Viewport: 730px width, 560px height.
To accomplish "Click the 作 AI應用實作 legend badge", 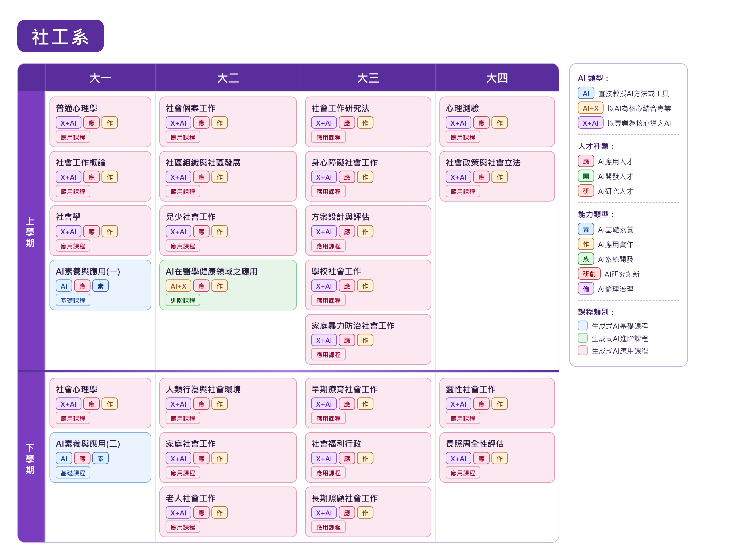I will 586,244.
